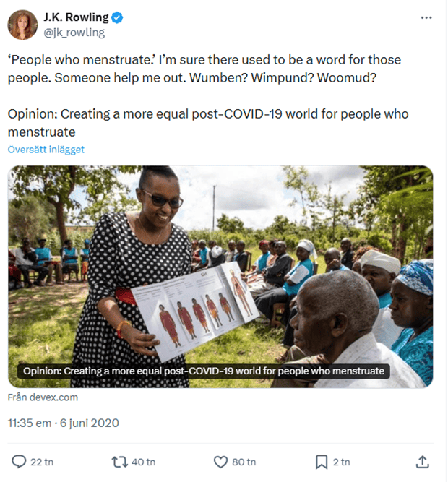Click the @jk_rowling handle
This screenshot has width=448, height=482.
coord(74,33)
